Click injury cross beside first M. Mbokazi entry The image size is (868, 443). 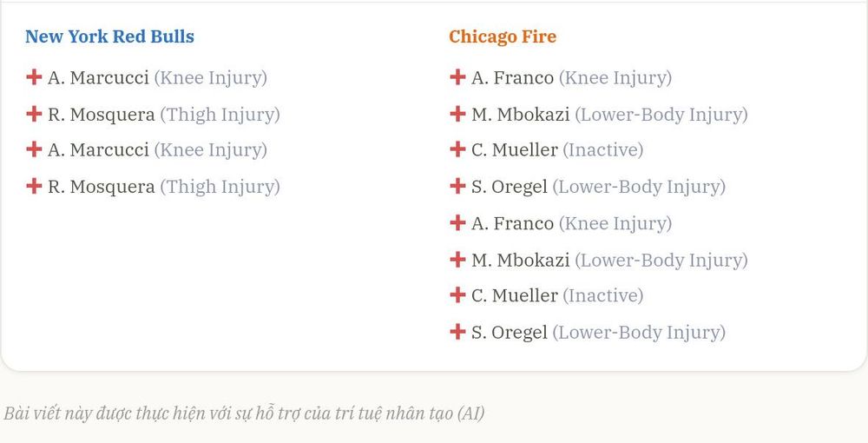pos(457,114)
